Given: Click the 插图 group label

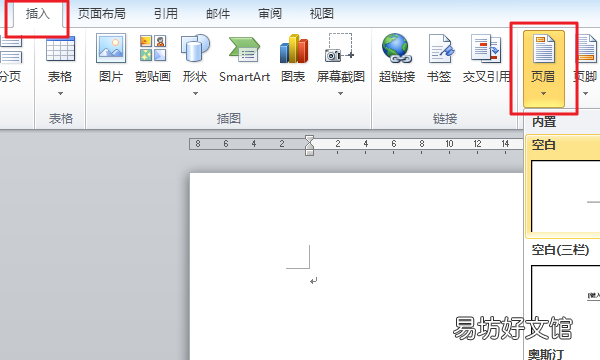Looking at the screenshot, I should [x=229, y=119].
